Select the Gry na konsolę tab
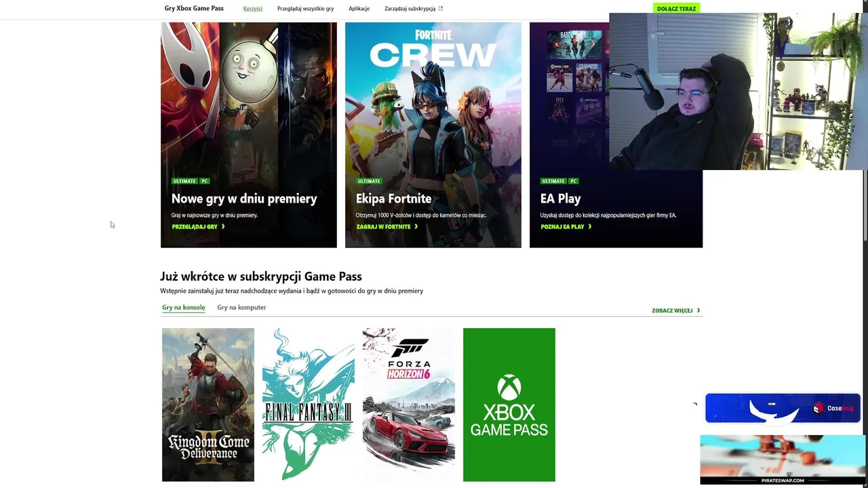 click(x=183, y=308)
